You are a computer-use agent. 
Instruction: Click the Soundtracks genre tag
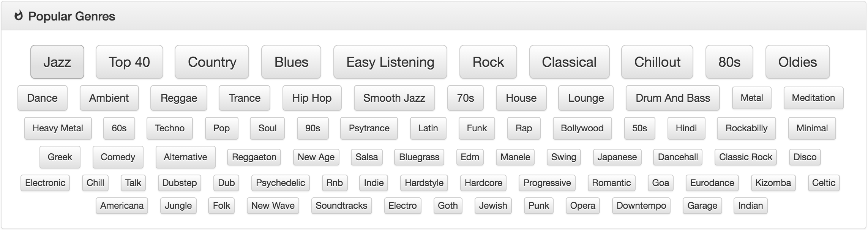341,206
